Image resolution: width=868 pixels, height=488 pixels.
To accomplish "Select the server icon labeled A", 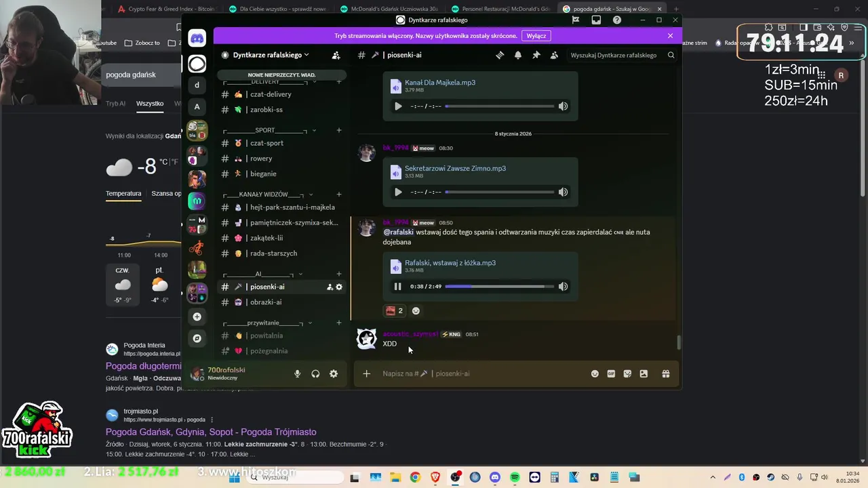I will point(197,106).
